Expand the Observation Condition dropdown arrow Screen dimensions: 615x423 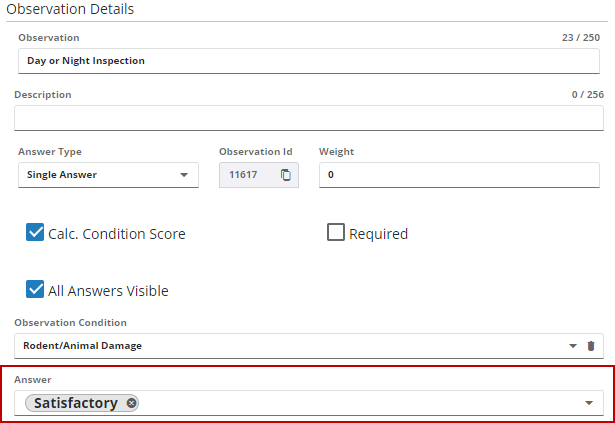click(573, 346)
